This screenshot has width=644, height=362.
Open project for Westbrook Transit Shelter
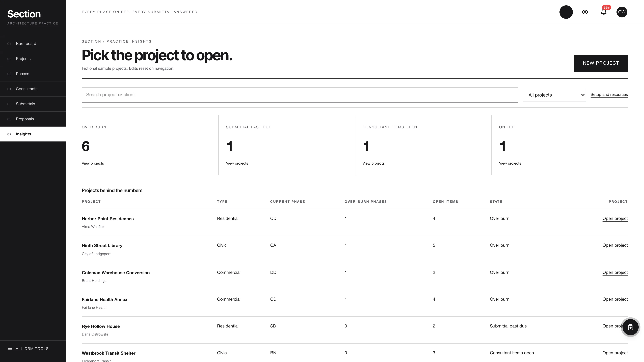[615, 353]
